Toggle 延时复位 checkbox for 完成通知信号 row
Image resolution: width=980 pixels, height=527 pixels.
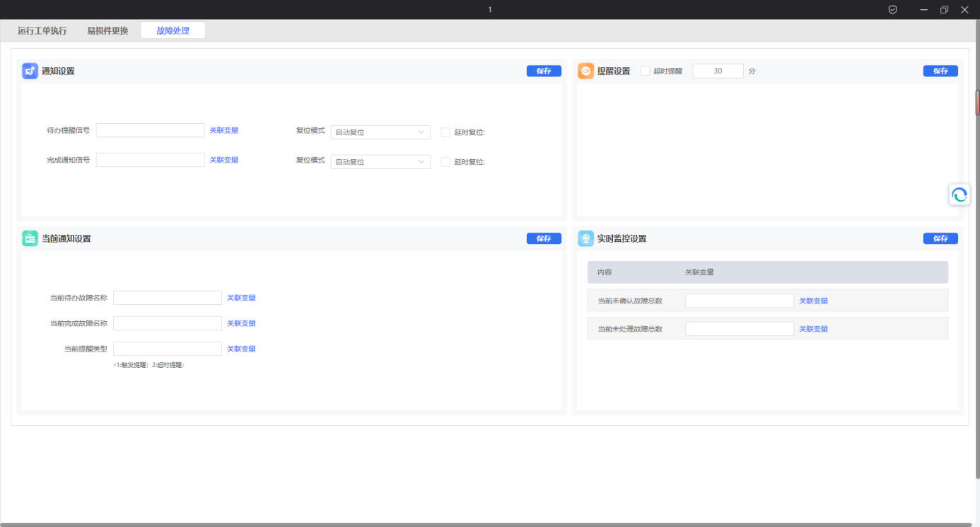[445, 161]
